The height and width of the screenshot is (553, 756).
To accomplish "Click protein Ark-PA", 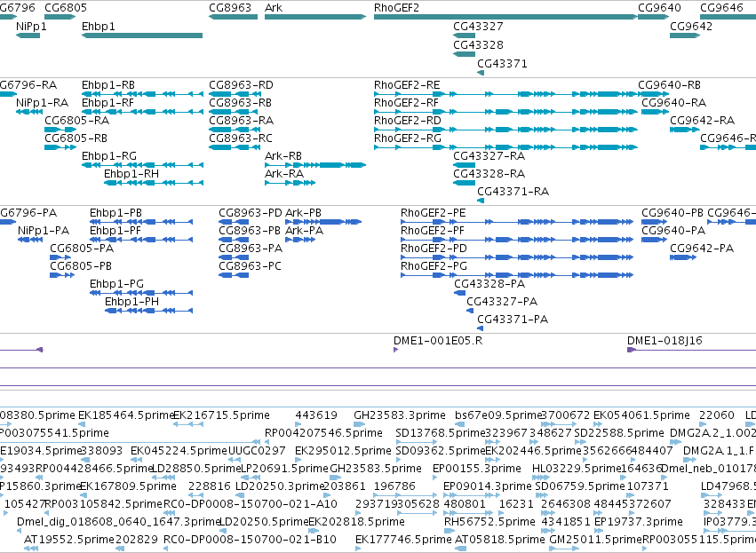I will coord(300,240).
